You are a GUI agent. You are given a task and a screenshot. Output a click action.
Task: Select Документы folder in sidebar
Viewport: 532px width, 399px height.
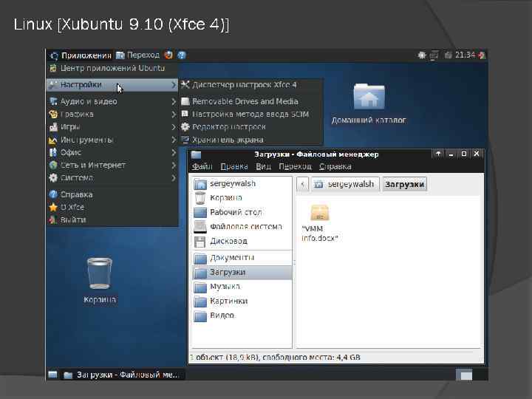[242, 258]
